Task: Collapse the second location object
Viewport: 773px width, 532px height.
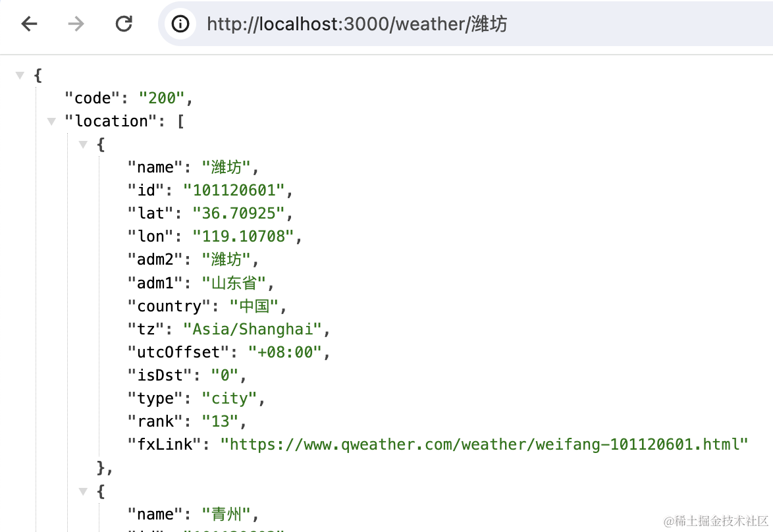Action: [x=83, y=491]
